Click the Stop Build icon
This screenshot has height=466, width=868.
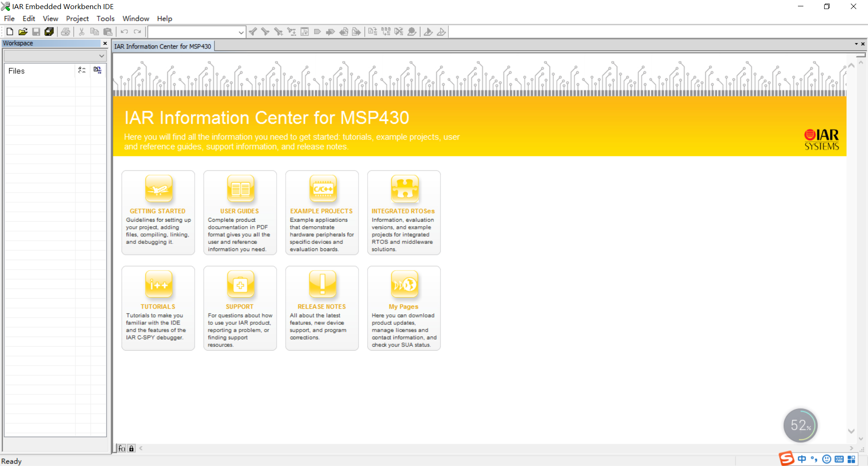(x=399, y=32)
